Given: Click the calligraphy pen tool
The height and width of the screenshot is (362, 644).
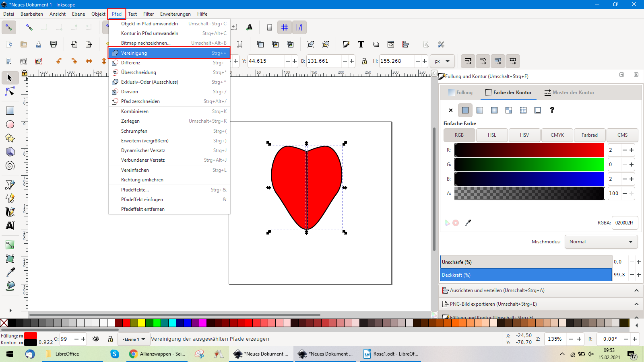Looking at the screenshot, I should (x=10, y=212).
